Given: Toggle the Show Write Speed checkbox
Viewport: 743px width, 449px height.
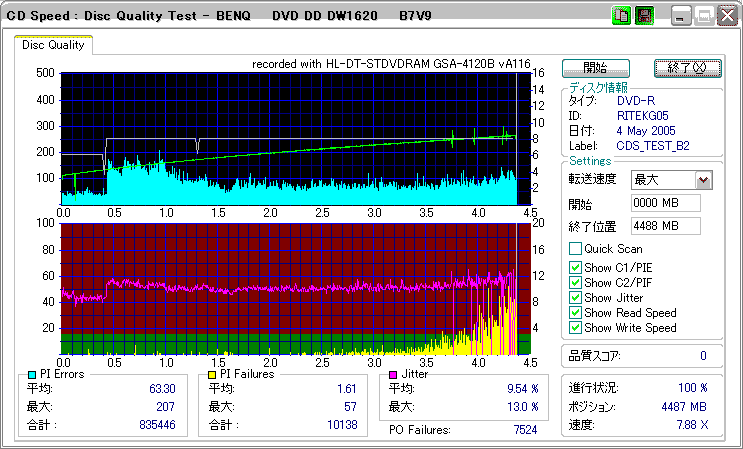Looking at the screenshot, I should pyautogui.click(x=575, y=328).
